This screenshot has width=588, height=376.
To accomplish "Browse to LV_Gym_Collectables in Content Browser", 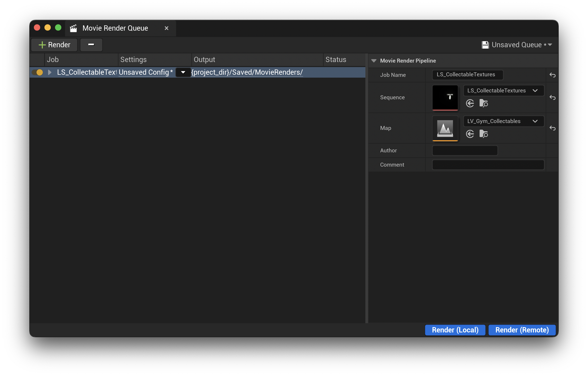I will (484, 134).
